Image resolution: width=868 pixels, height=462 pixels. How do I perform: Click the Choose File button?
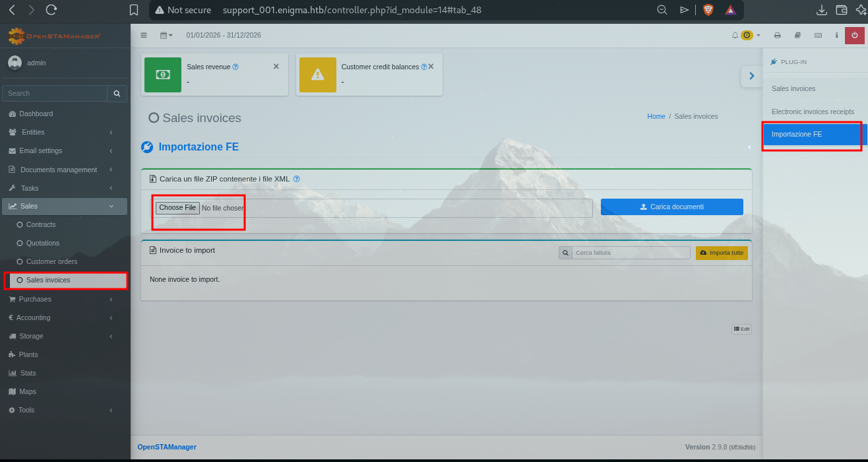click(177, 208)
